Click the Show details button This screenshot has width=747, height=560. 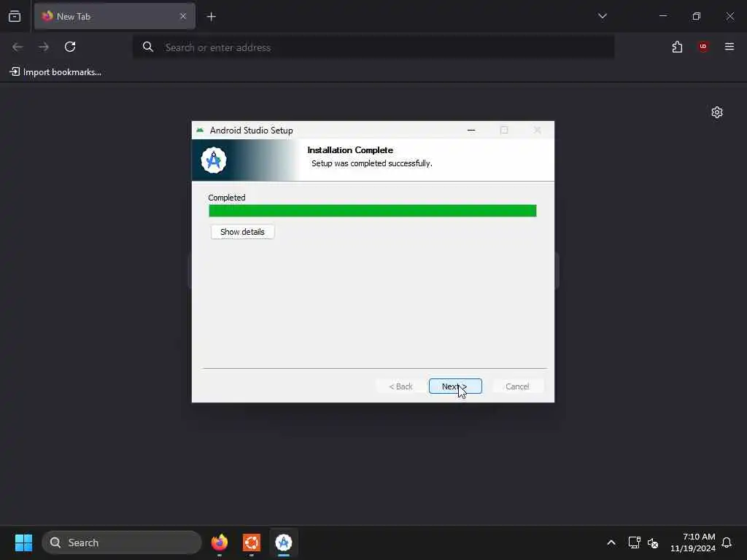pos(242,232)
